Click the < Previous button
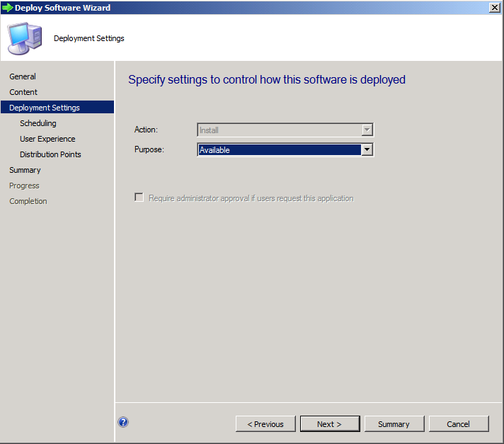The width and height of the screenshot is (504, 444). pos(265,423)
